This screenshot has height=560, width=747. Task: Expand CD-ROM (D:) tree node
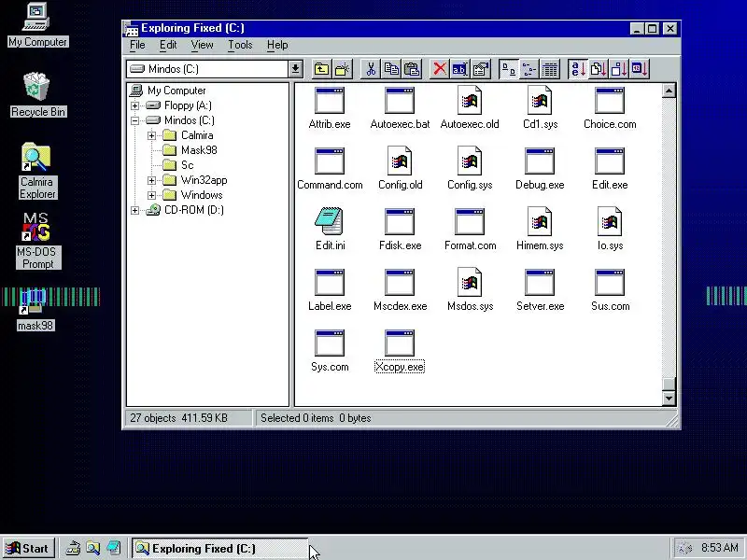(134, 210)
